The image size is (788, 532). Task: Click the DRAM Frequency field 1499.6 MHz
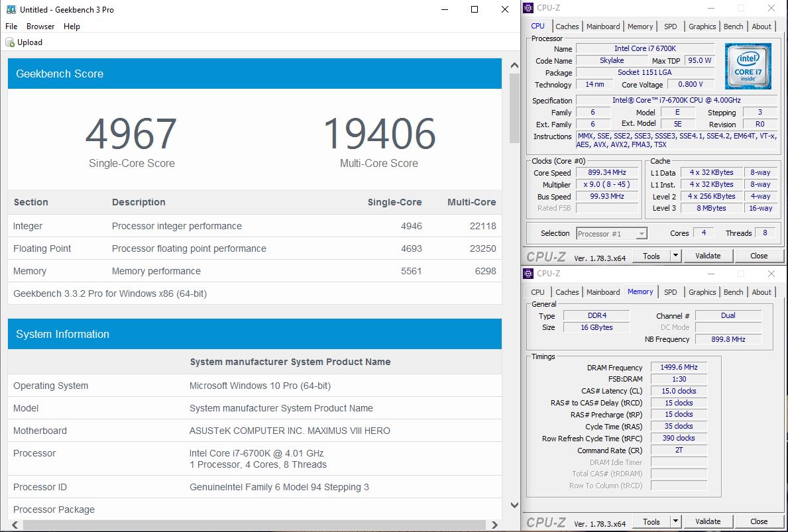coord(679,367)
